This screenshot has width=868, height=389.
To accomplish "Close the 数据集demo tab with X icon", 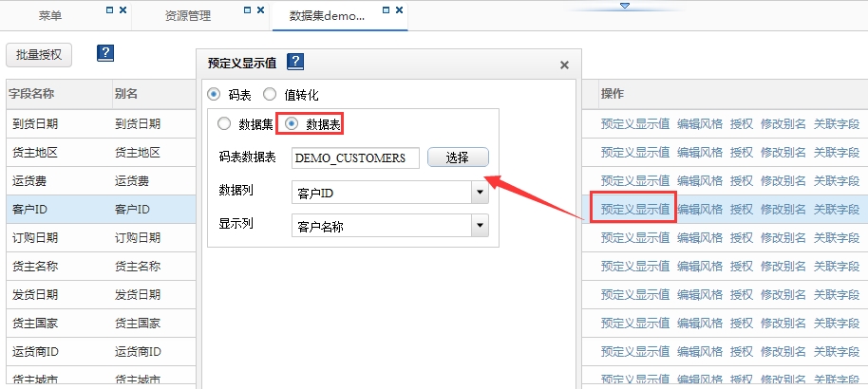I will click(x=400, y=9).
